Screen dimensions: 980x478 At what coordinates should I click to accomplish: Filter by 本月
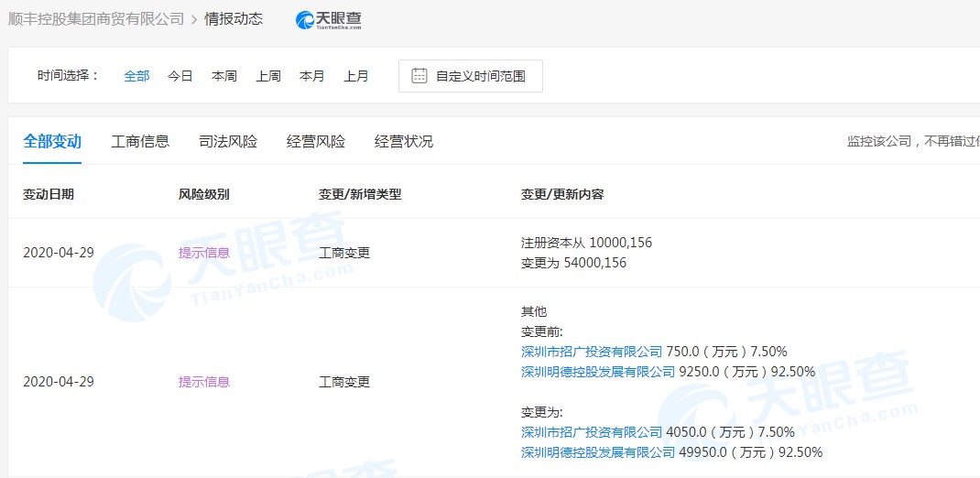pos(312,76)
